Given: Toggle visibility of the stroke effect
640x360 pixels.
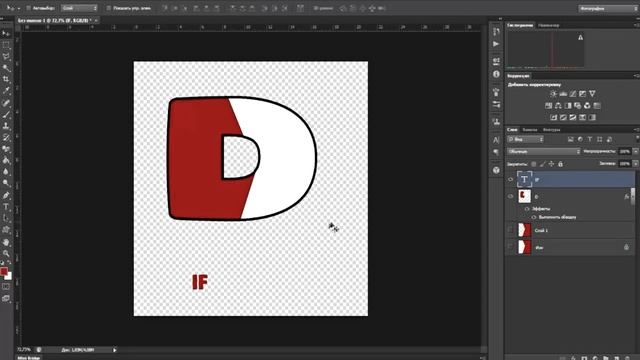Looking at the screenshot, I should 533,217.
